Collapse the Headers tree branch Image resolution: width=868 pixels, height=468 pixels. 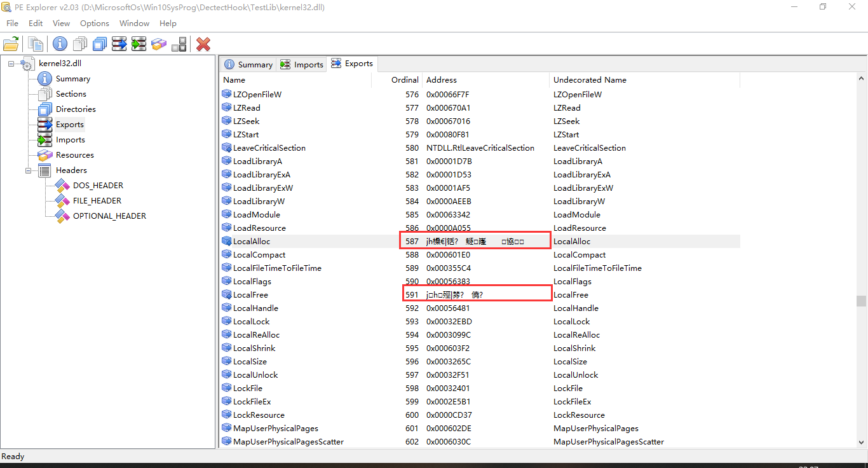click(x=28, y=170)
